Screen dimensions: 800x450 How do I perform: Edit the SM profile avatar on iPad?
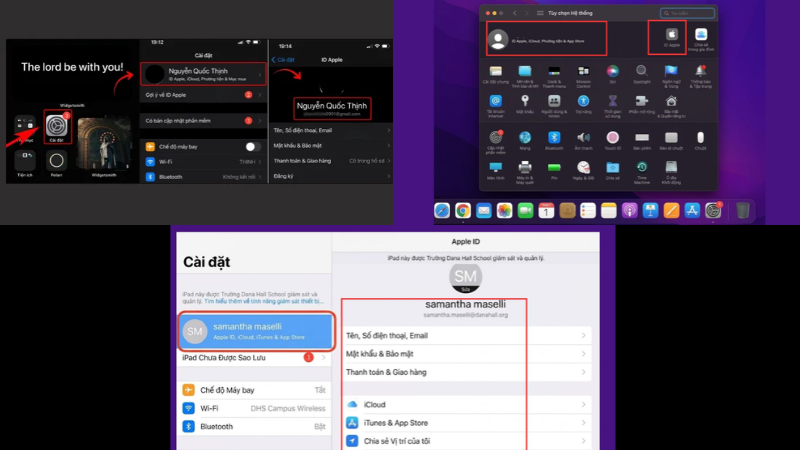pyautogui.click(x=465, y=278)
